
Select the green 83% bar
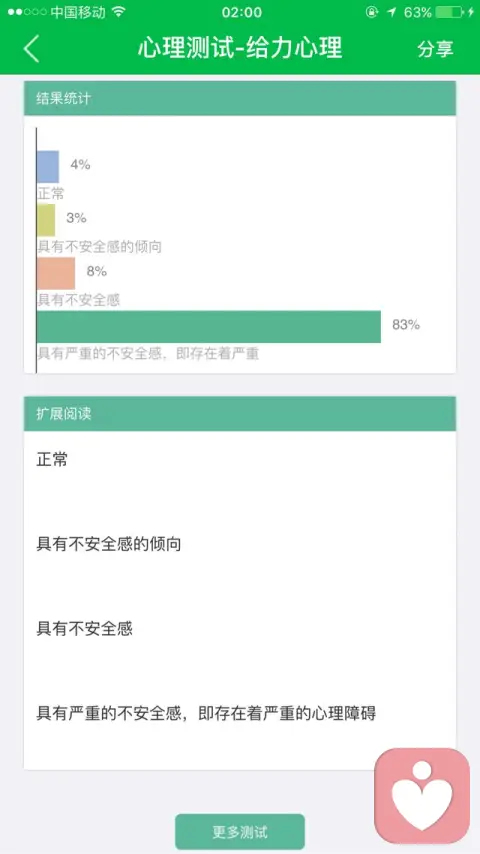pos(209,327)
